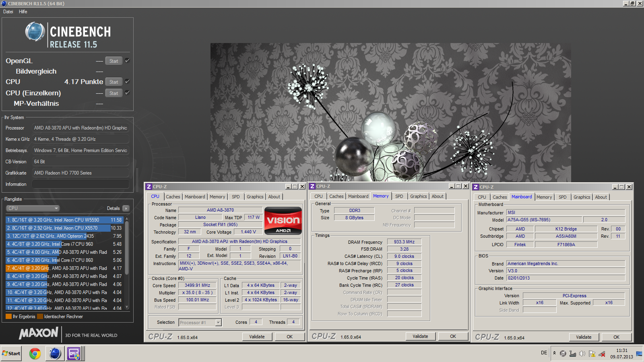Click the Multiplier x 35.0 value
Screen dimensions: 644x362
[x=197, y=292]
